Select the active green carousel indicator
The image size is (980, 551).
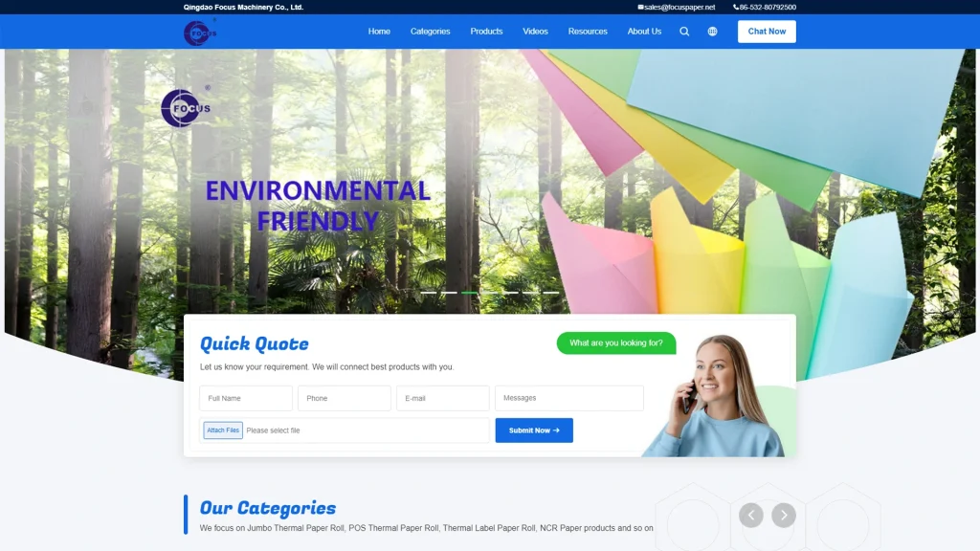pyautogui.click(x=469, y=293)
